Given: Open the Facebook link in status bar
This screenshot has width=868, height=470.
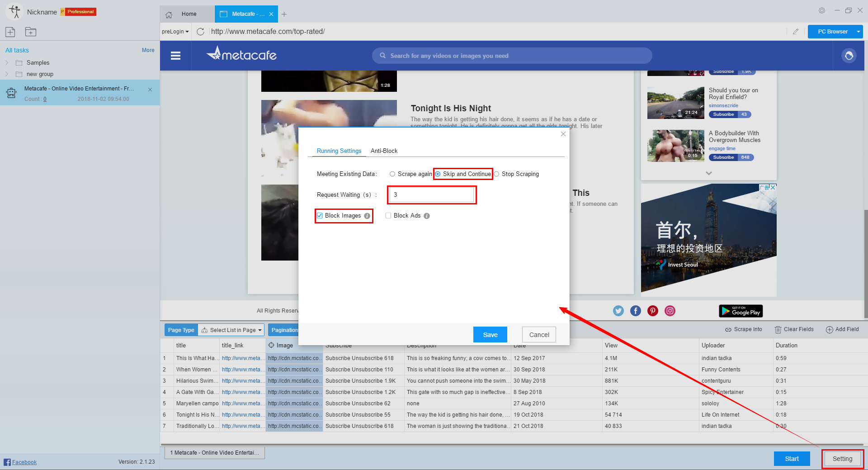Looking at the screenshot, I should point(24,462).
